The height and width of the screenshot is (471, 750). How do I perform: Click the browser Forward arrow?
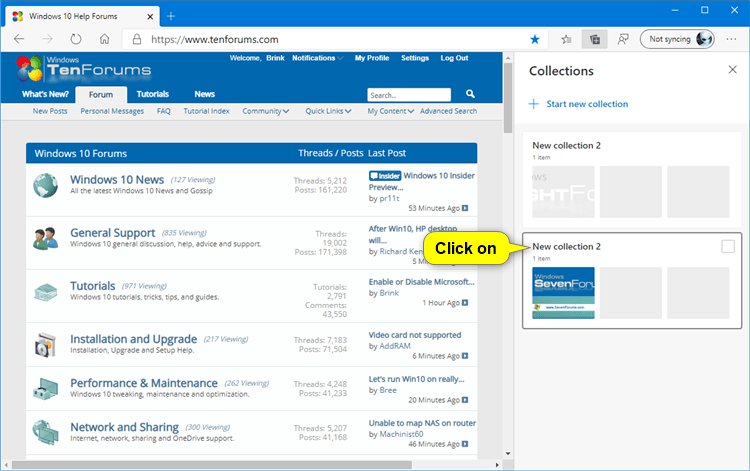[x=47, y=39]
